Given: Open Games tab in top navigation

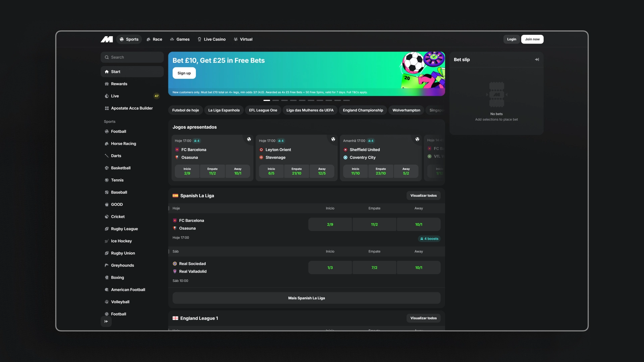Looking at the screenshot, I should coord(180,39).
